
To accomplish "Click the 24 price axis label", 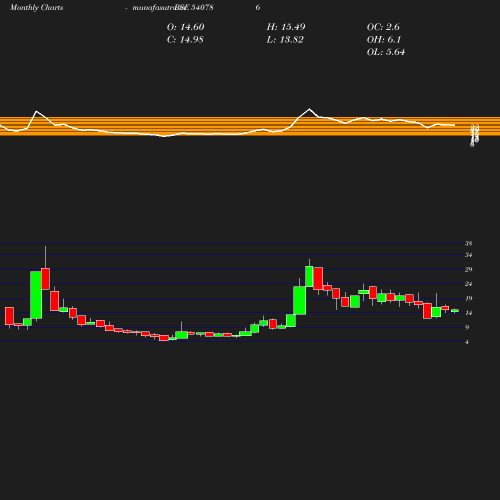I will coord(468,284).
